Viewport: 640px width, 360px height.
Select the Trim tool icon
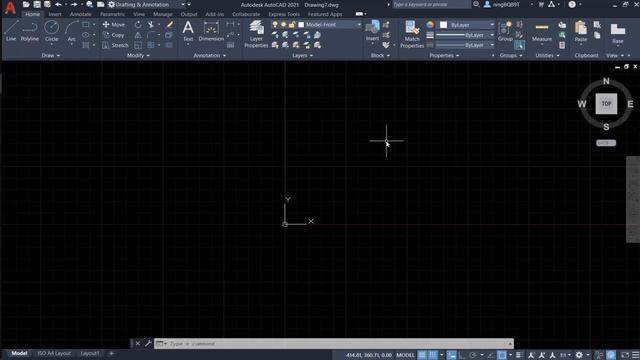[x=151, y=24]
